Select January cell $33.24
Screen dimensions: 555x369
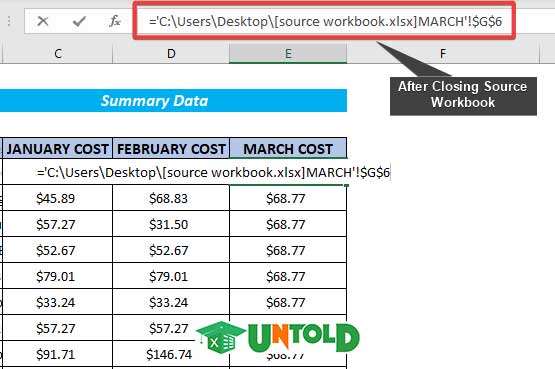click(x=58, y=302)
